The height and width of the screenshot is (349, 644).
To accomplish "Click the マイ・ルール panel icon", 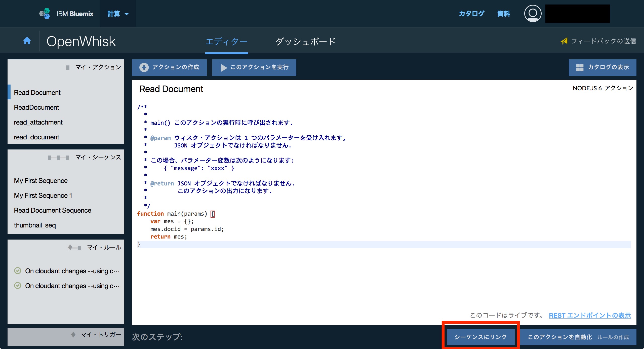I will pos(74,248).
